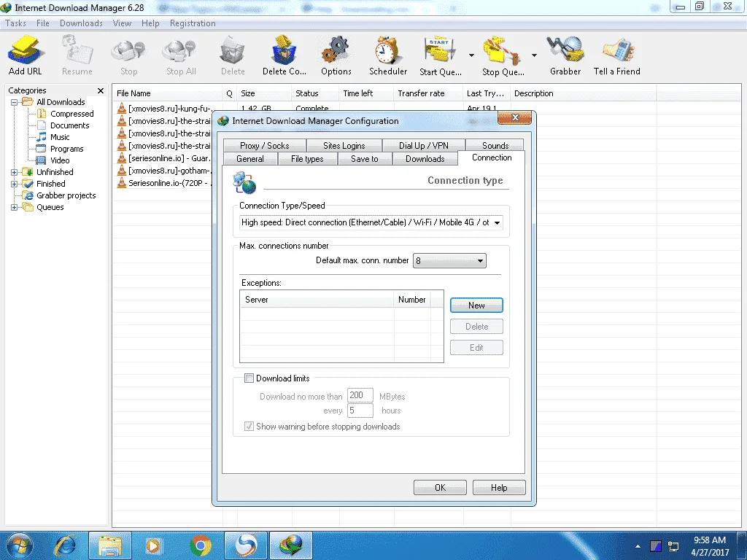Viewport: 747px width, 560px height.
Task: Select the Video category
Action: point(60,160)
